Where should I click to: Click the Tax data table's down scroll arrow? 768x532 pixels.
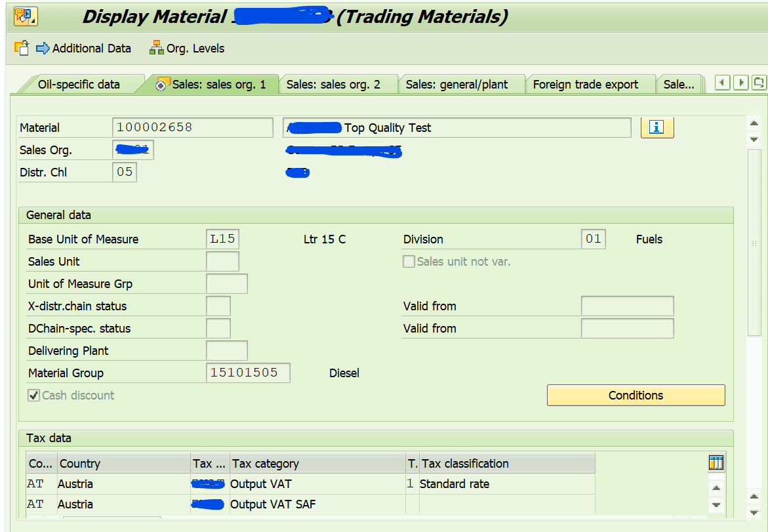click(x=716, y=505)
